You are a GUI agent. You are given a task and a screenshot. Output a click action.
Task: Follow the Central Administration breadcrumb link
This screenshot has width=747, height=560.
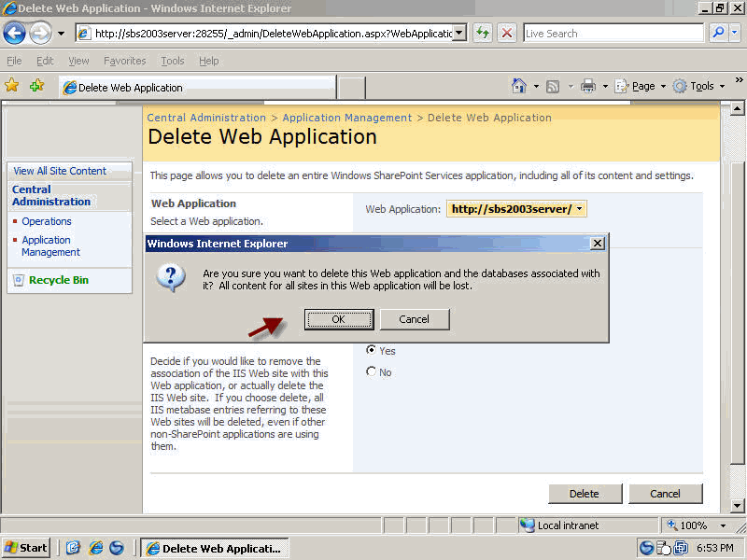tap(206, 118)
